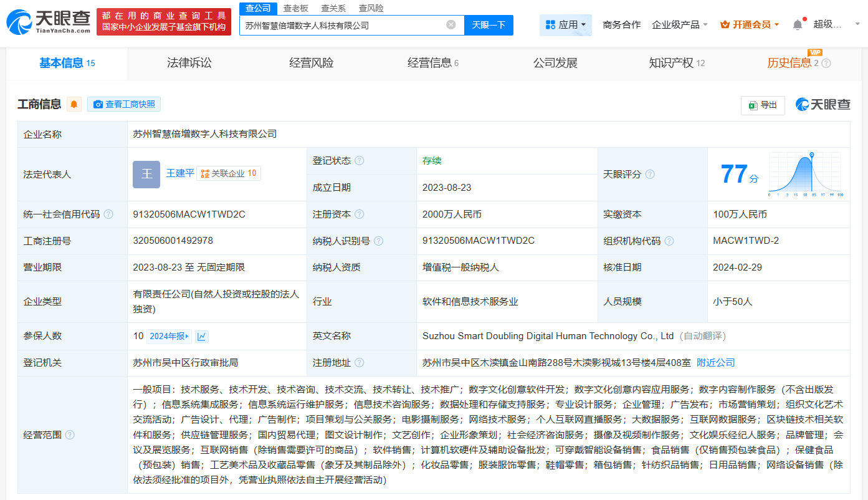Open the 企业级产品 dropdown
Screen dimensions: 868x500
click(679, 25)
